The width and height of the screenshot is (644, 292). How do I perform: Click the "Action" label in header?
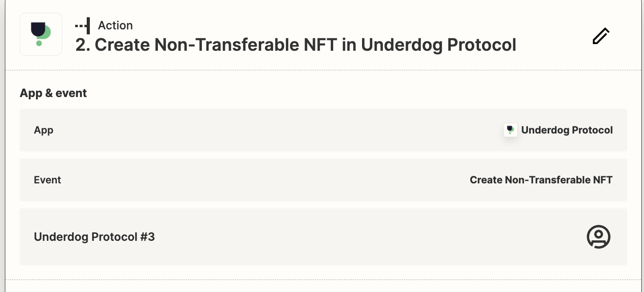point(115,26)
